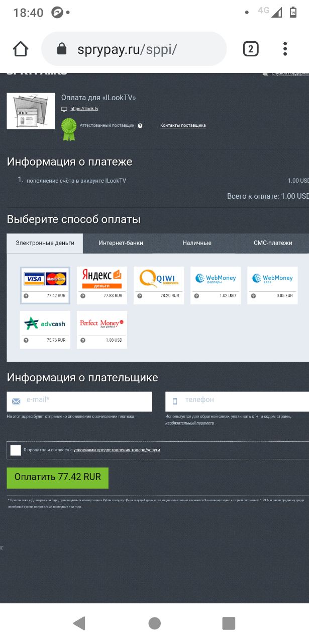309x644 pixels.
Task: Open the Контакты поставщика link
Action: coord(183,125)
